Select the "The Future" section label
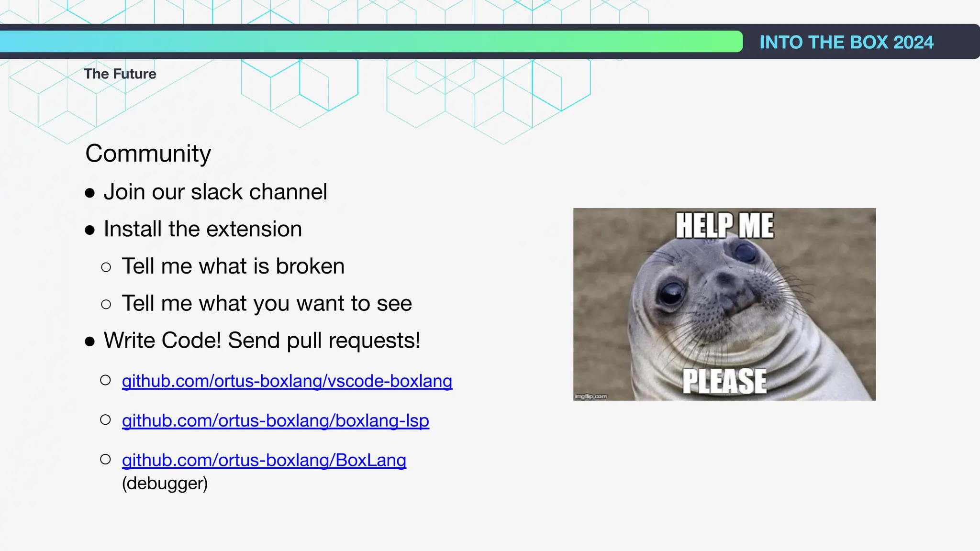Screen dimensions: 980x551 point(120,74)
